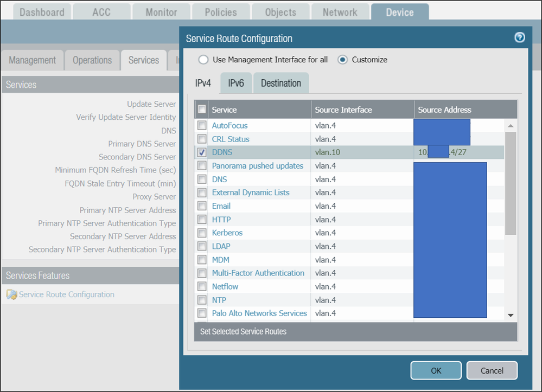Image resolution: width=542 pixels, height=392 pixels.
Task: Check the Email row checkbox
Action: coord(202,206)
